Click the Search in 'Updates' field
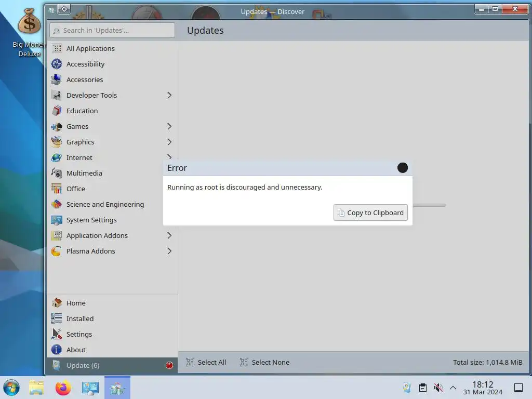 [x=112, y=30]
